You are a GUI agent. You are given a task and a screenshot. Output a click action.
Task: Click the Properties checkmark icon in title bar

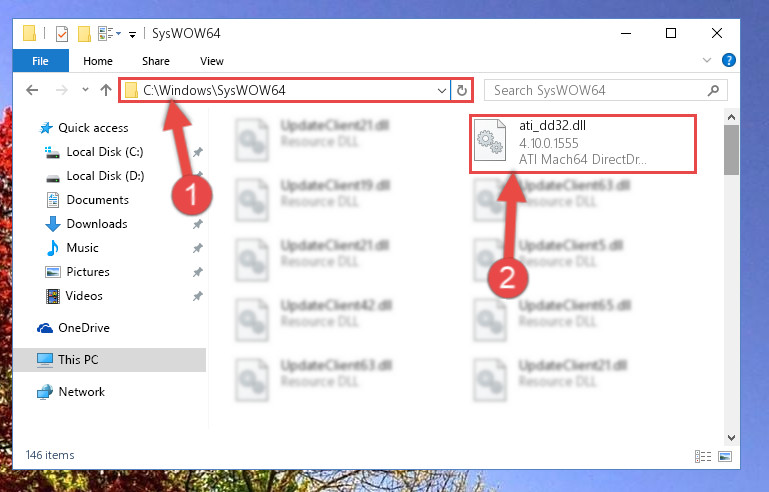coord(62,34)
